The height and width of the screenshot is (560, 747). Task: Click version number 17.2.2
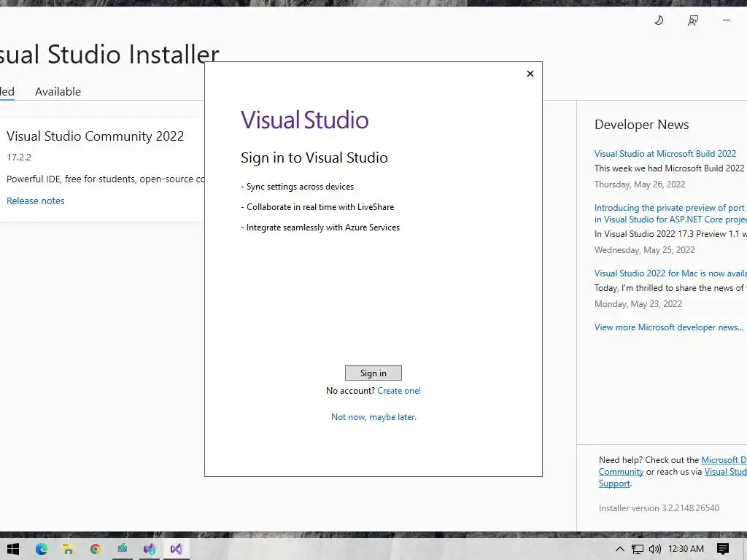19,157
